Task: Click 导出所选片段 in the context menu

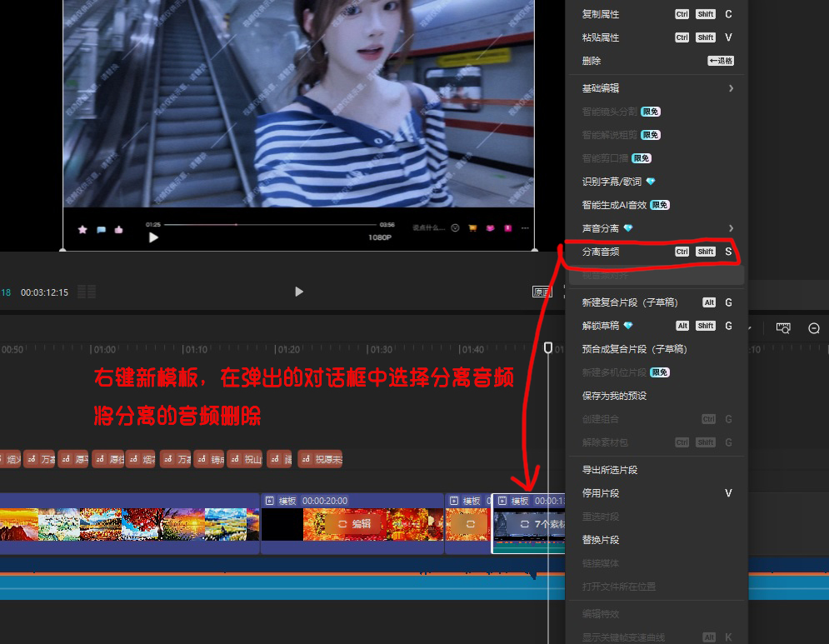Action: [609, 470]
